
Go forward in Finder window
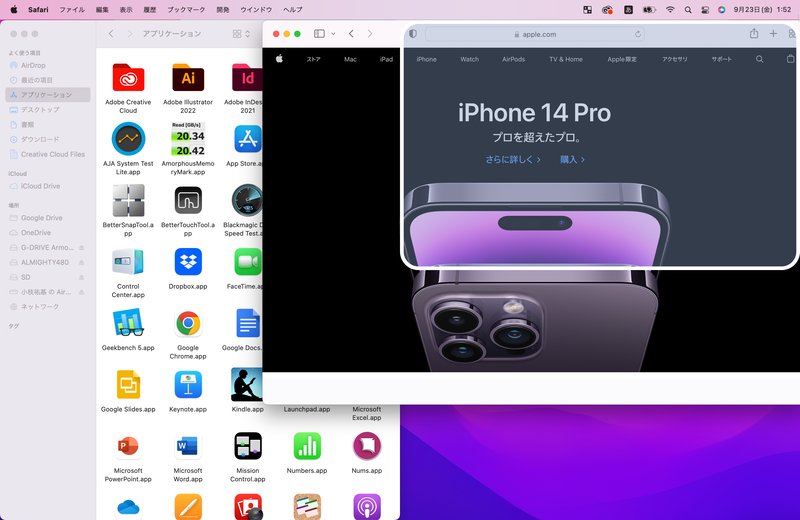point(129,34)
